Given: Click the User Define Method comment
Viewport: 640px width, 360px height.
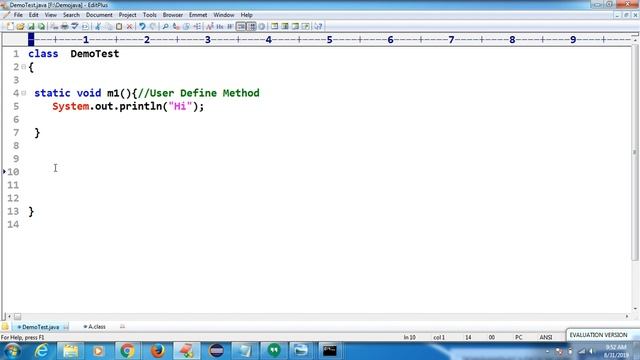Looking at the screenshot, I should [198, 93].
